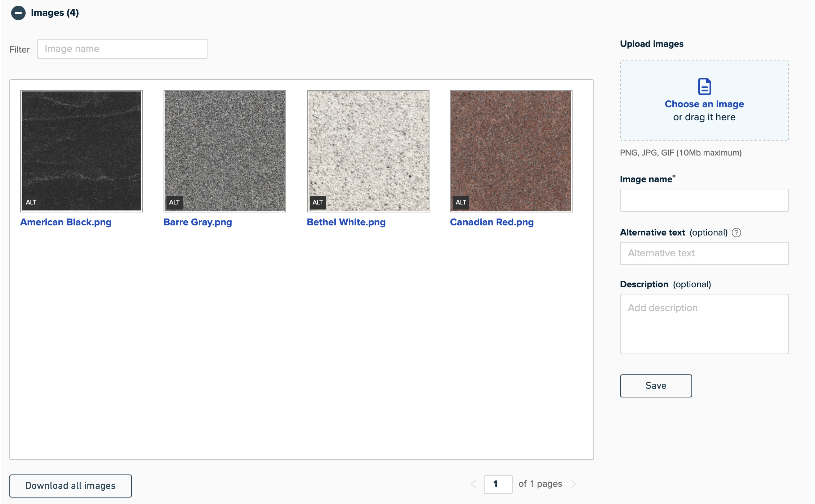
Task: Open American Black.png link
Action: click(66, 222)
